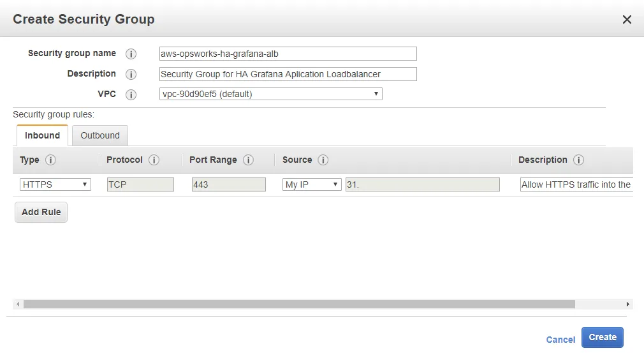The height and width of the screenshot is (353, 644).
Task: Click the Cancel link
Action: pyautogui.click(x=560, y=340)
